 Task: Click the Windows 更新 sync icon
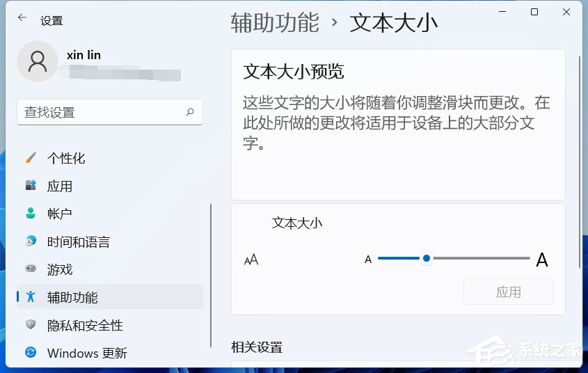pos(31,352)
